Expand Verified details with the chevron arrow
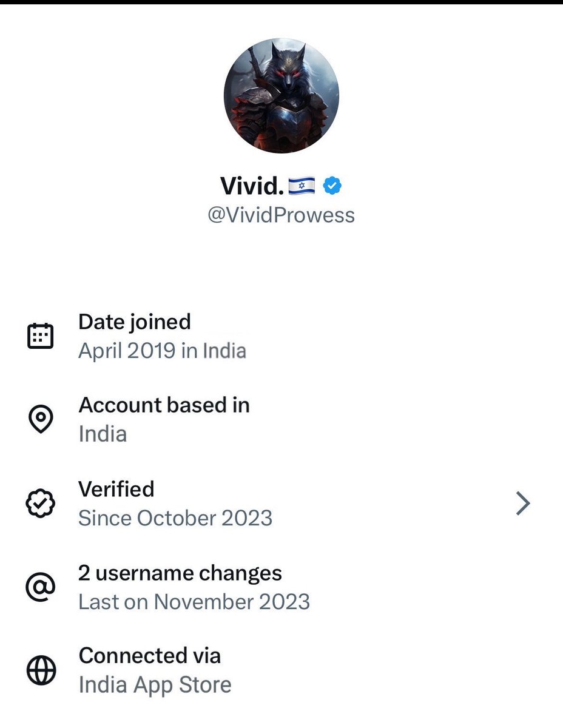 522,504
